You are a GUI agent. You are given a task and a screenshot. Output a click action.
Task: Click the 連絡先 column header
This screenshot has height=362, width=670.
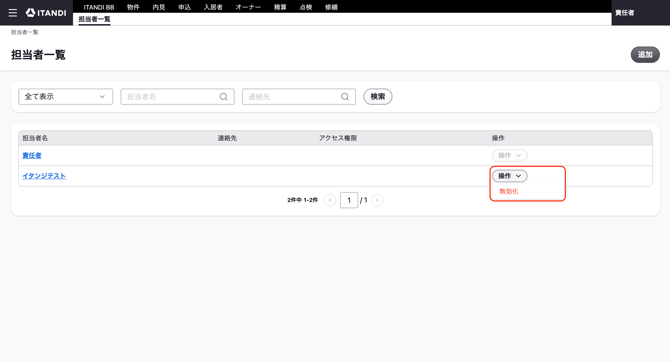pos(227,138)
